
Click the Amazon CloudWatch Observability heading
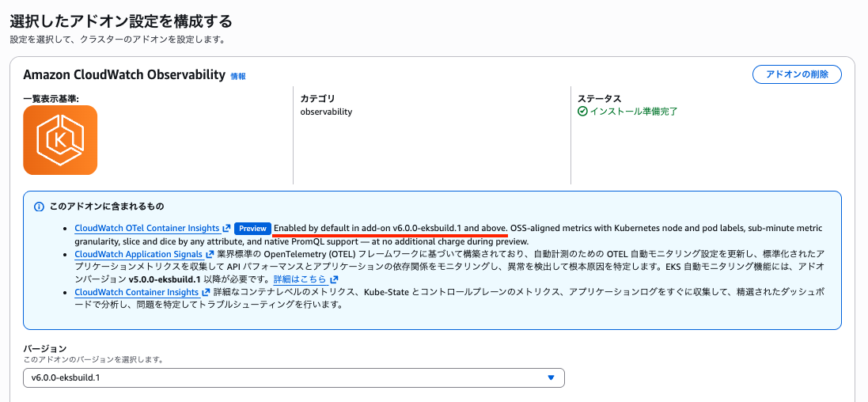tap(124, 75)
